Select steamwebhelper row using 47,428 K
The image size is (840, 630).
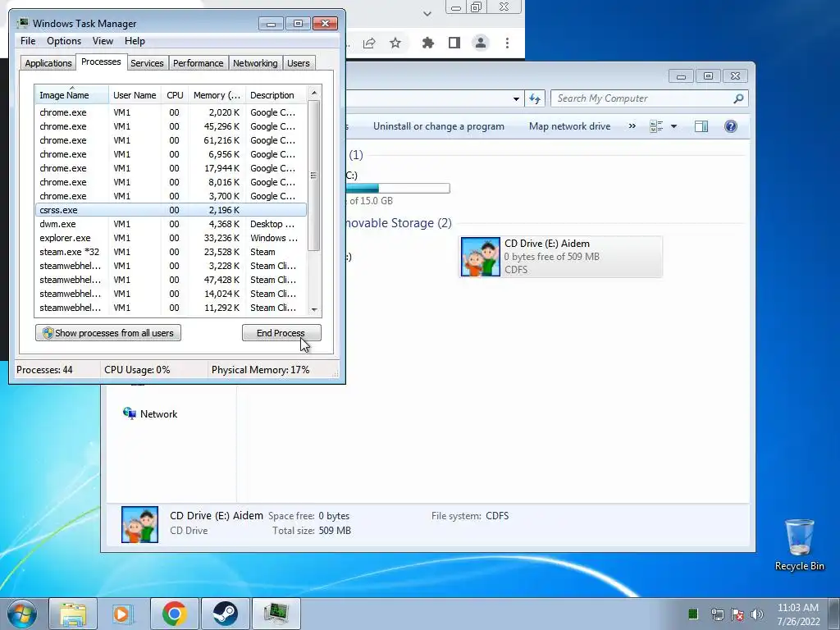click(171, 280)
